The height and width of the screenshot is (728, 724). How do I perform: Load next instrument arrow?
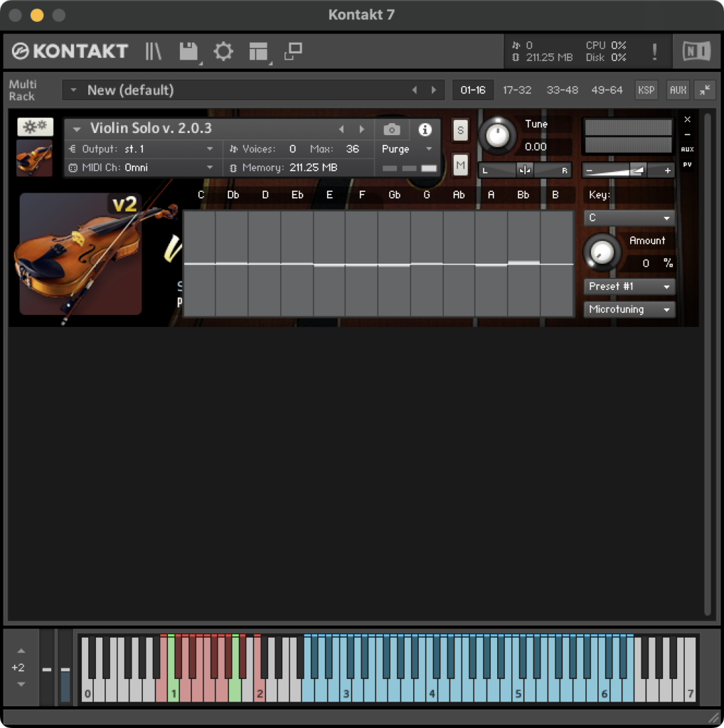click(x=361, y=129)
